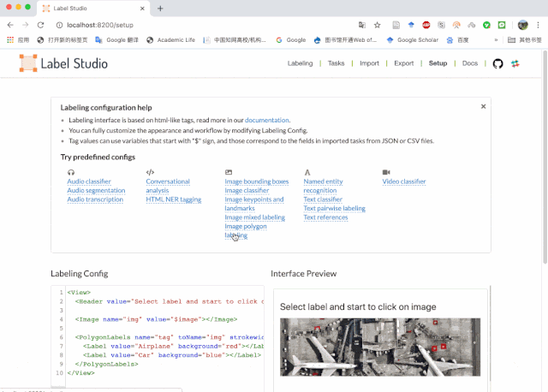This screenshot has width=548, height=392.
Task: Click the green checkmark extension icon
Action: 486,25
